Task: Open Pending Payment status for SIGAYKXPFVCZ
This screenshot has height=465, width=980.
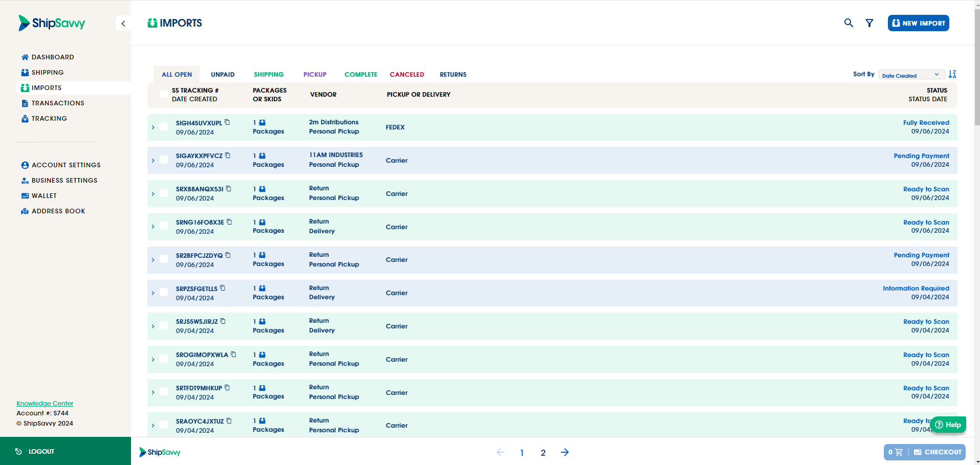Action: [921, 156]
